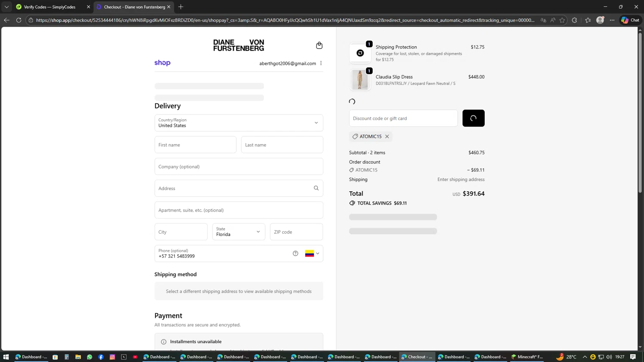Expand the Country/Region dropdown
This screenshot has height=362, width=644.
click(x=239, y=123)
